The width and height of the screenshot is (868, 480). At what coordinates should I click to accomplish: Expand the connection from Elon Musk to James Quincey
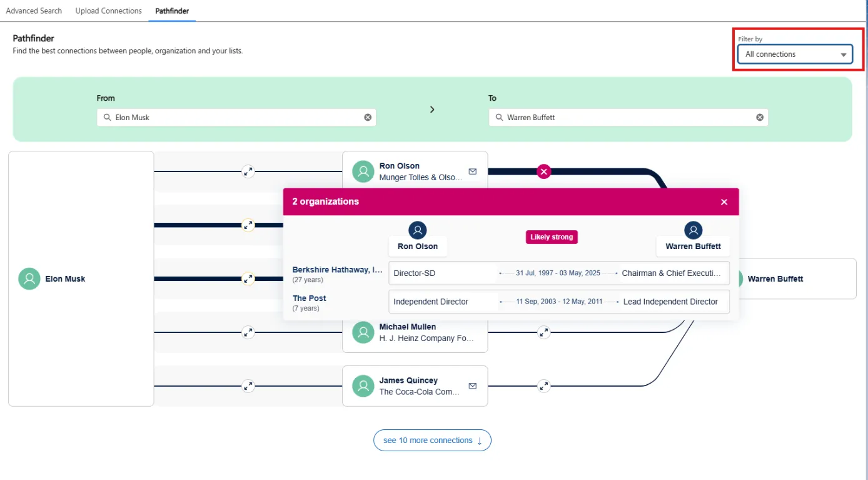(x=248, y=386)
